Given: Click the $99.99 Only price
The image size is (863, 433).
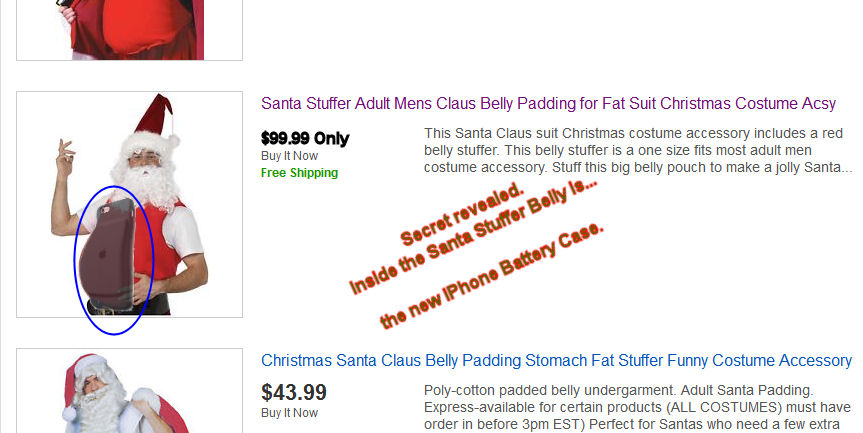Looking at the screenshot, I should click(304, 138).
